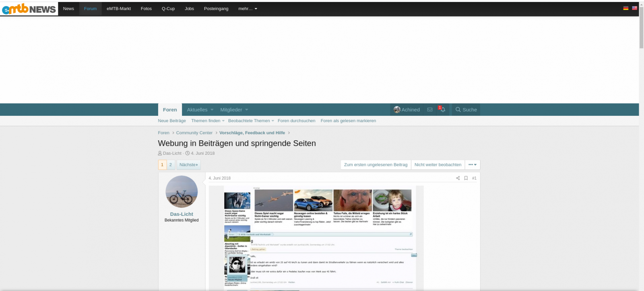
Task: Open the inbox envelope icon
Action: point(430,110)
